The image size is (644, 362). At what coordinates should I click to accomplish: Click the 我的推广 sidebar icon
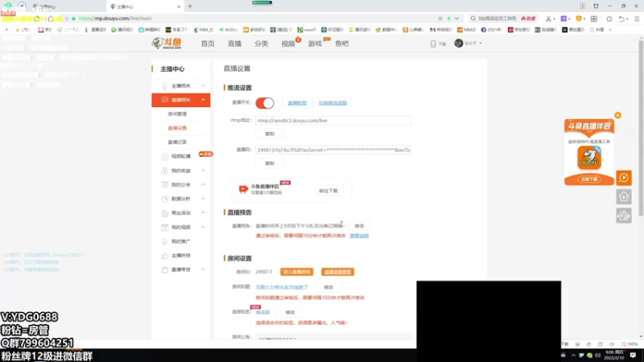tap(165, 241)
